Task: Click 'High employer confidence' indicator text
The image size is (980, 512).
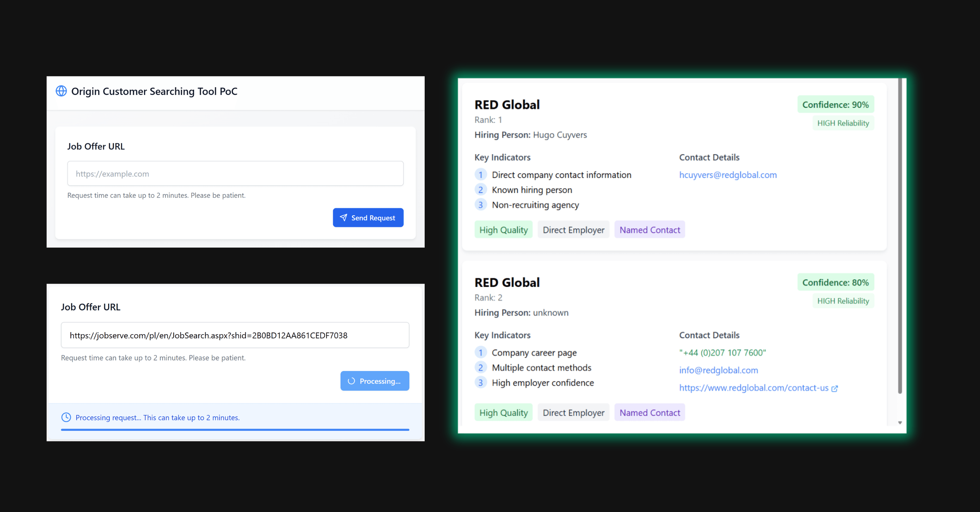Action: (x=543, y=383)
